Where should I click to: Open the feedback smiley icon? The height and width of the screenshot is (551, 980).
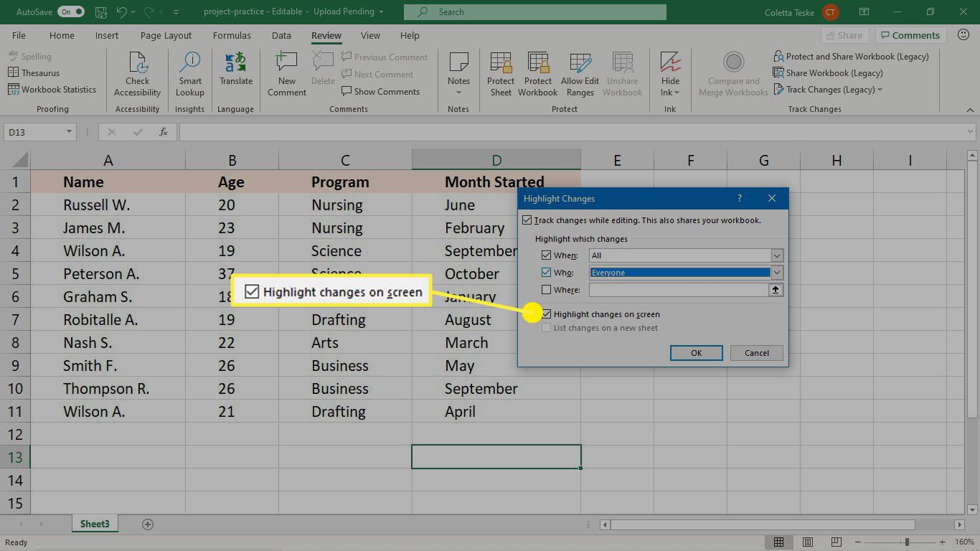click(962, 35)
